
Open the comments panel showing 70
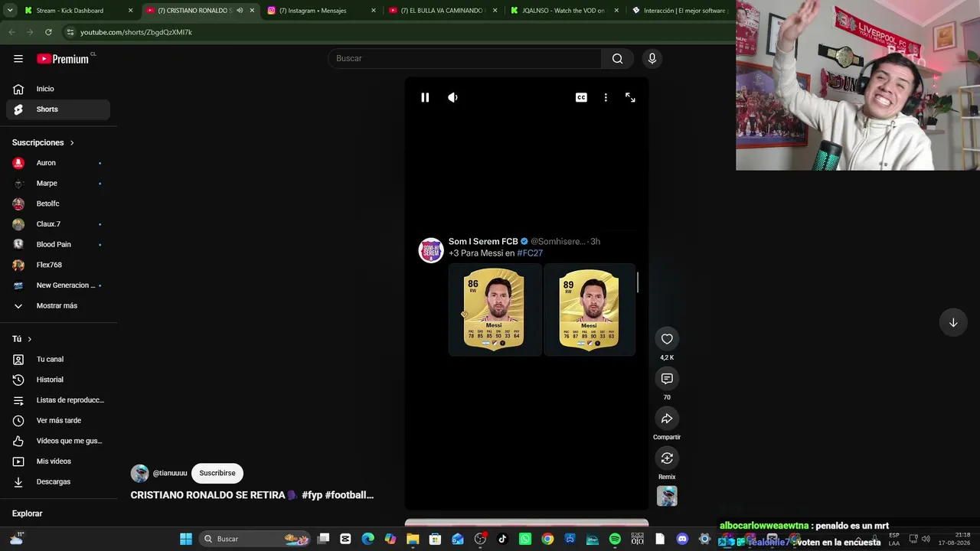(x=667, y=379)
